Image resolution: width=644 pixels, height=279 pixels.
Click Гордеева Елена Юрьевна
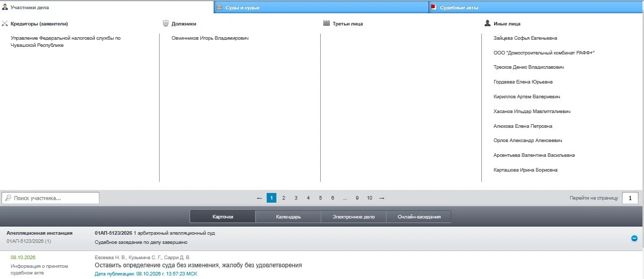[523, 82]
